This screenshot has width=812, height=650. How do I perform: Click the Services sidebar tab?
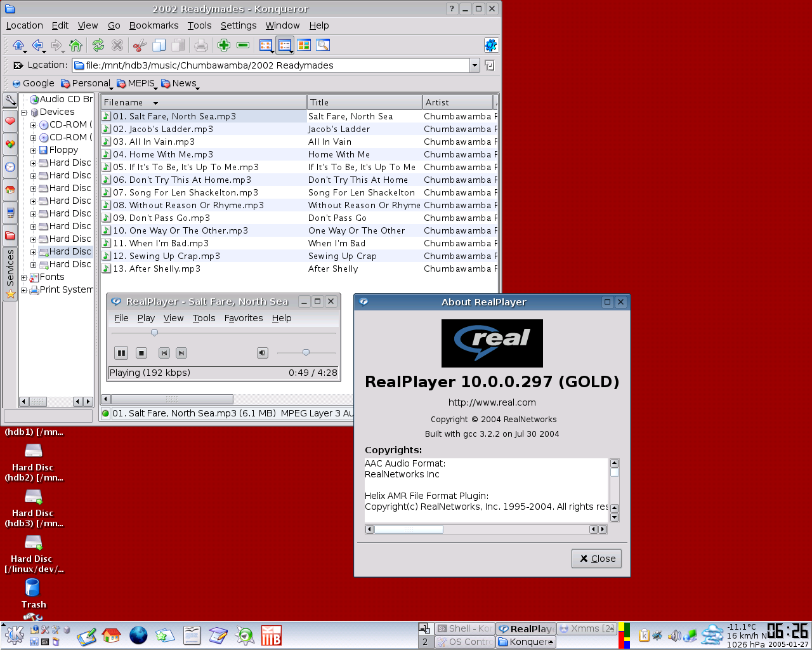[10, 274]
